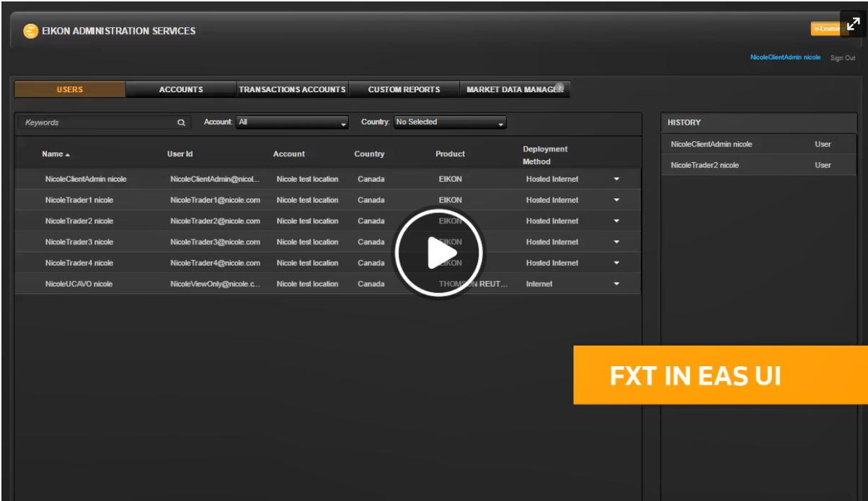The image size is (868, 501).
Task: Sort by Deployment Method column
Action: click(545, 155)
